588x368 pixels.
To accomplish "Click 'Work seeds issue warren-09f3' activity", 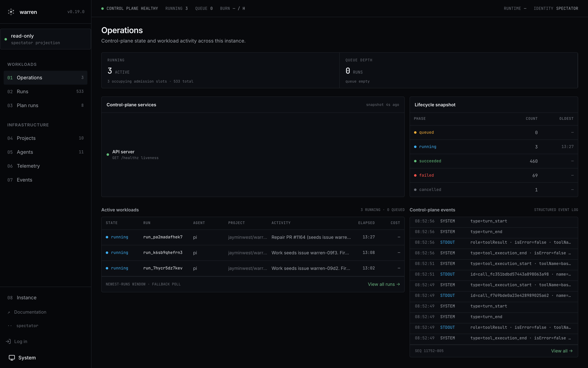I will [x=310, y=253].
